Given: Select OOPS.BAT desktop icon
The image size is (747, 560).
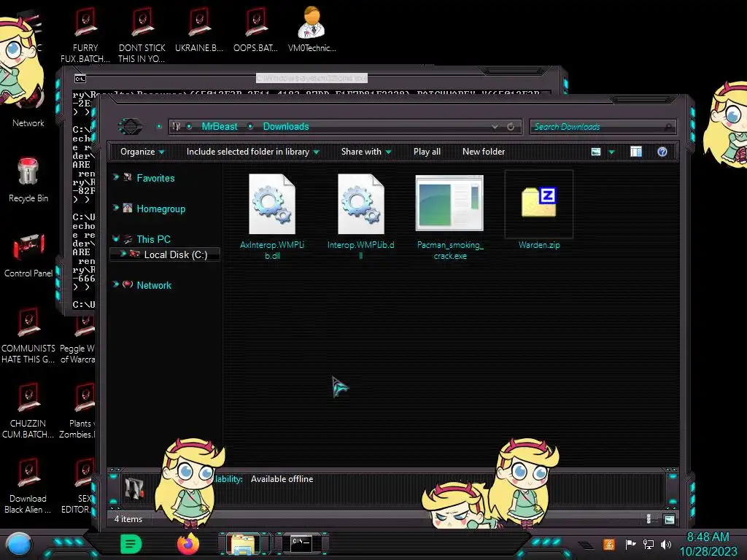Looking at the screenshot, I should pyautogui.click(x=255, y=29).
